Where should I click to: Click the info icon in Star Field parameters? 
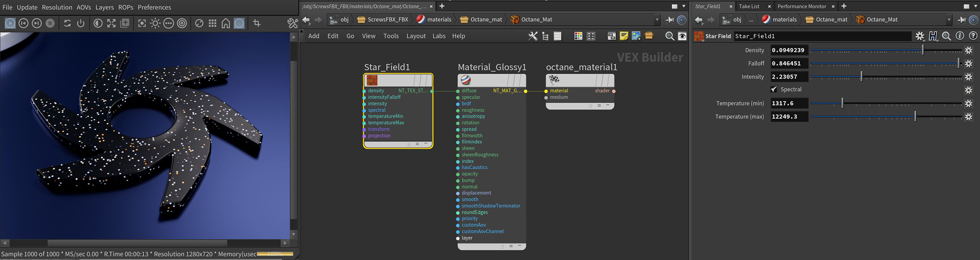[960, 36]
